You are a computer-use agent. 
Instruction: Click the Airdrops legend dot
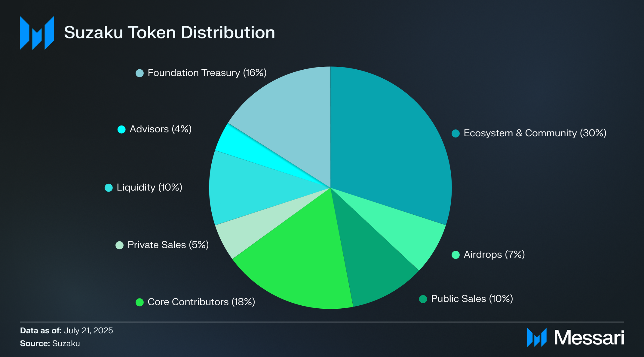coord(456,255)
